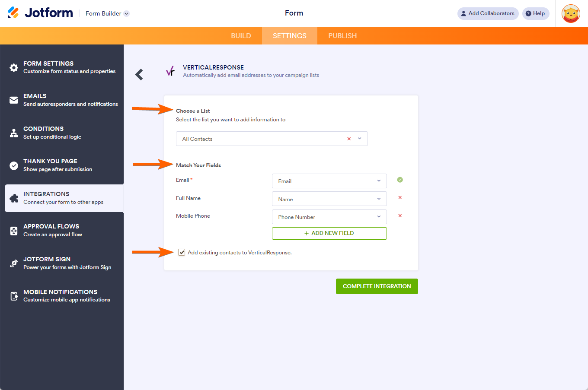The height and width of the screenshot is (390, 588).
Task: Switch to the Publish tab
Action: [342, 36]
